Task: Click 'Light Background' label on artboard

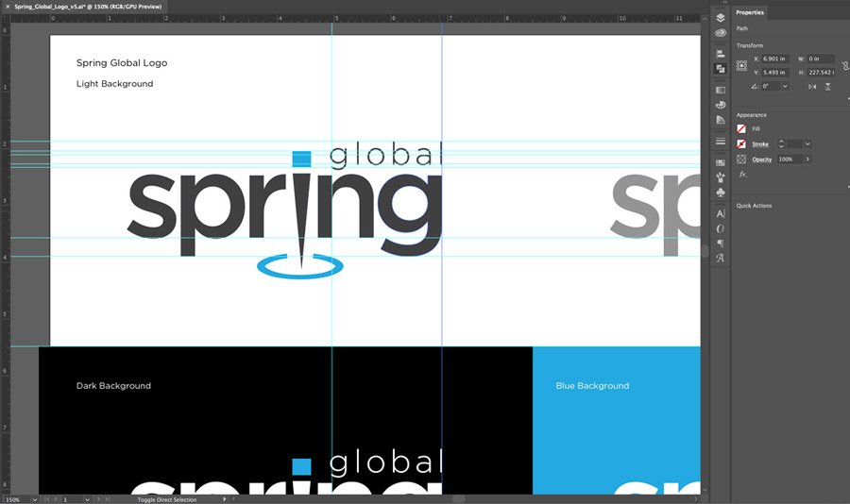Action: [115, 84]
